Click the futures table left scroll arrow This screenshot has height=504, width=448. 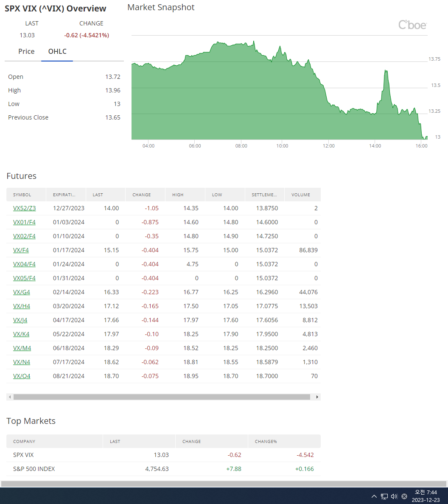tap(10, 397)
